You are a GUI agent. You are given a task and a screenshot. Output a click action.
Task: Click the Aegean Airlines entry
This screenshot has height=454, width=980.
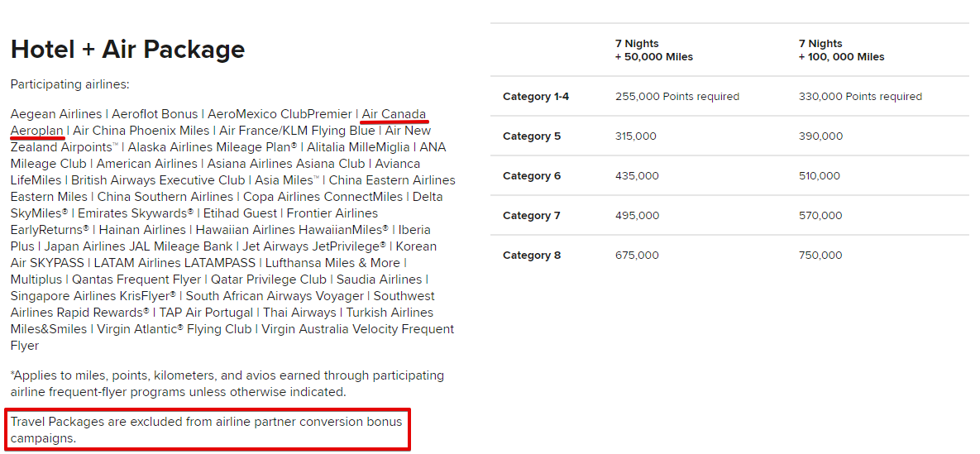pyautogui.click(x=56, y=114)
